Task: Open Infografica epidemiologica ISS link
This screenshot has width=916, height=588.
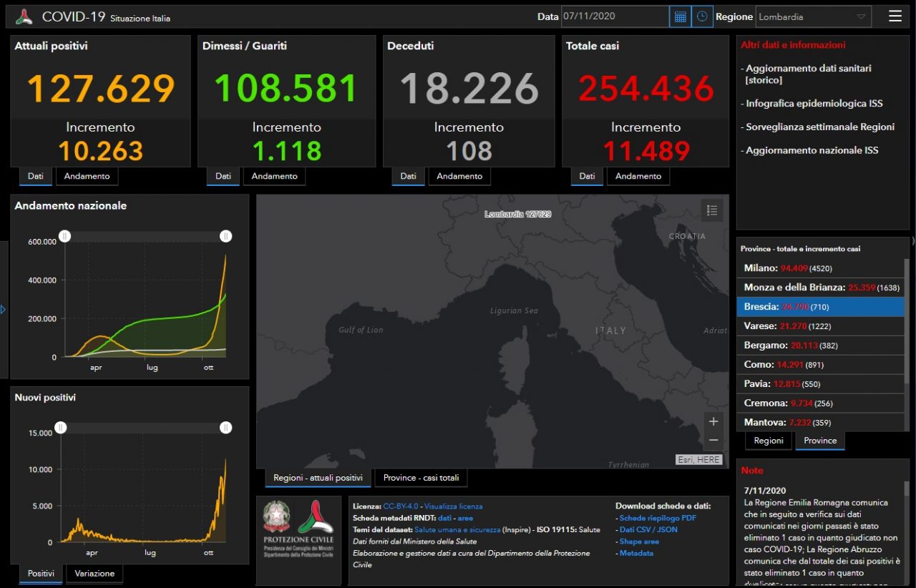Action: 814,104
